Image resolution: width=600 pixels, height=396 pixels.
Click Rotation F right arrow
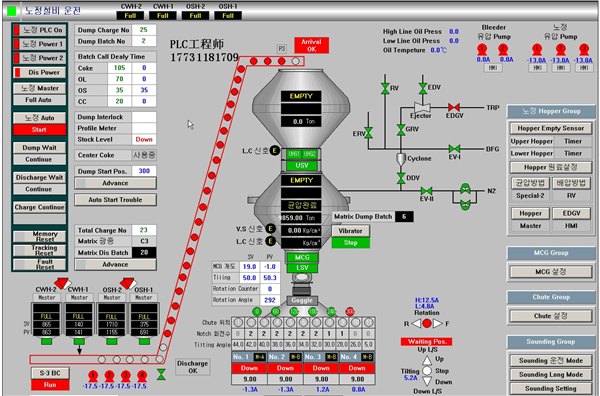437,324
